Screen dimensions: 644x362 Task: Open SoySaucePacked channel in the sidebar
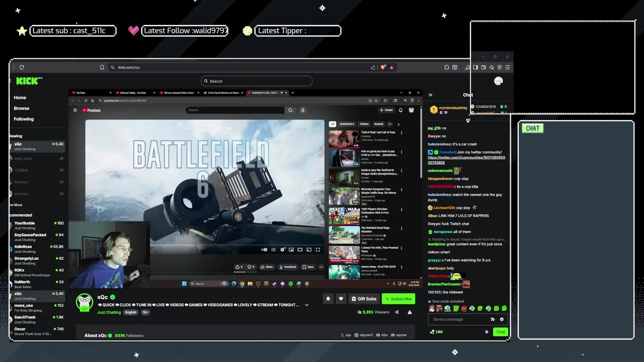pos(37,237)
